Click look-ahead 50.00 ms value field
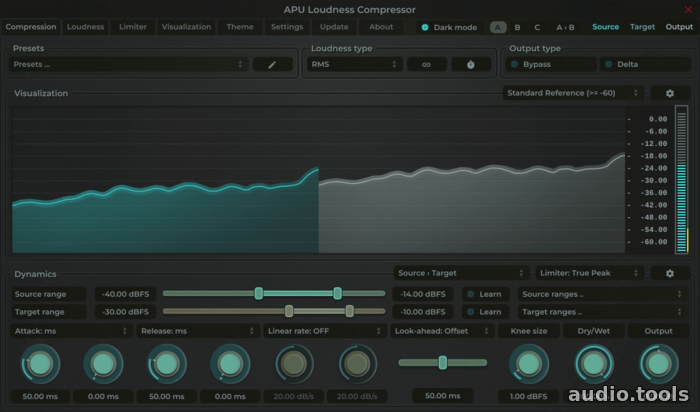 442,395
